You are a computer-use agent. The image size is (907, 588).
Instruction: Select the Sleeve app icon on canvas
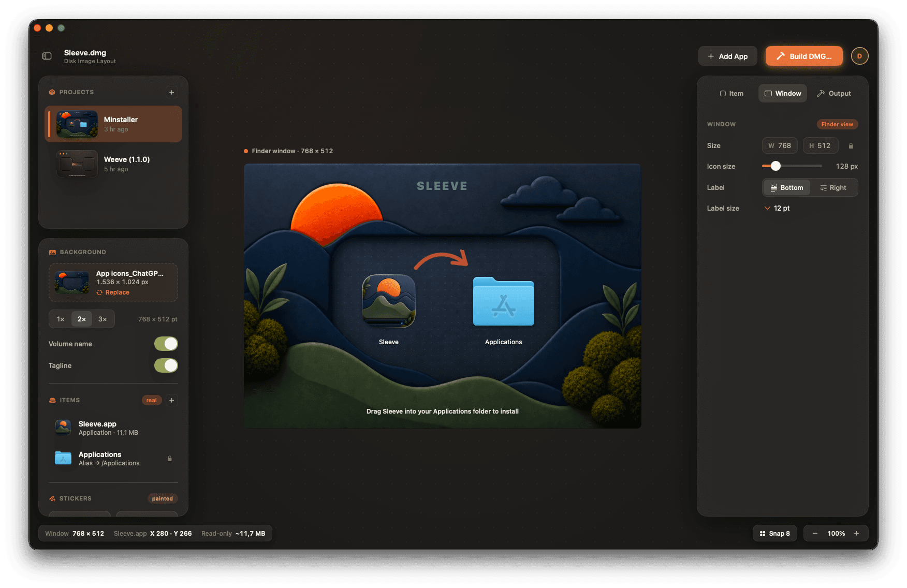(389, 301)
